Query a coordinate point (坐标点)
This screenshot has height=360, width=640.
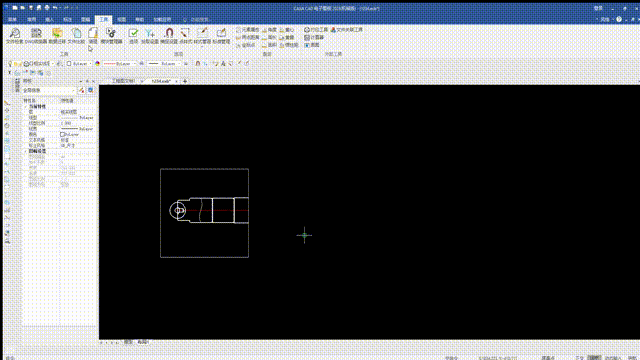click(x=245, y=45)
